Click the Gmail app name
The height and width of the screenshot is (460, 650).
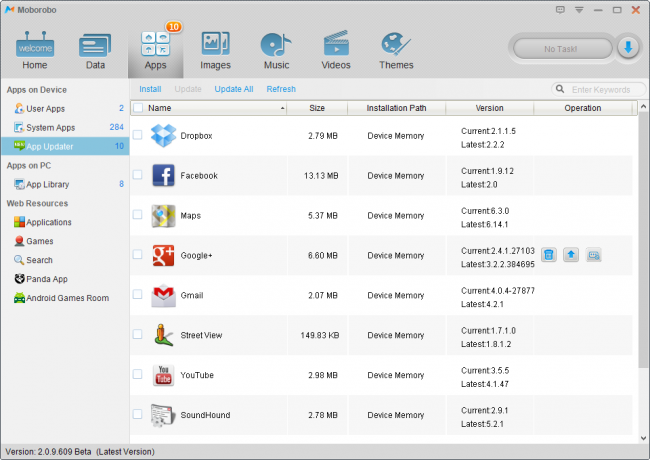[192, 295]
